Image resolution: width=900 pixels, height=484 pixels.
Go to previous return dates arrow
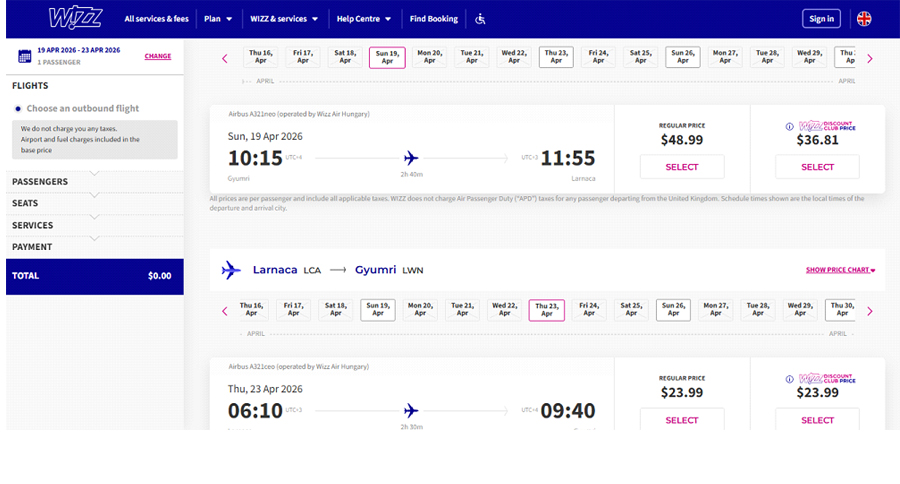pyautogui.click(x=225, y=311)
